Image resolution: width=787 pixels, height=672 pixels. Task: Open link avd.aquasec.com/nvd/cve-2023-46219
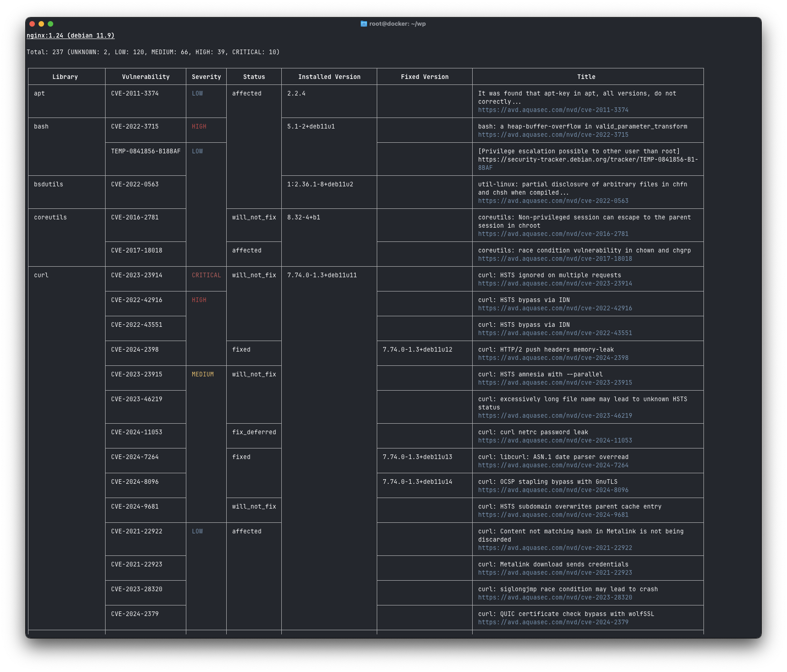pyautogui.click(x=555, y=416)
